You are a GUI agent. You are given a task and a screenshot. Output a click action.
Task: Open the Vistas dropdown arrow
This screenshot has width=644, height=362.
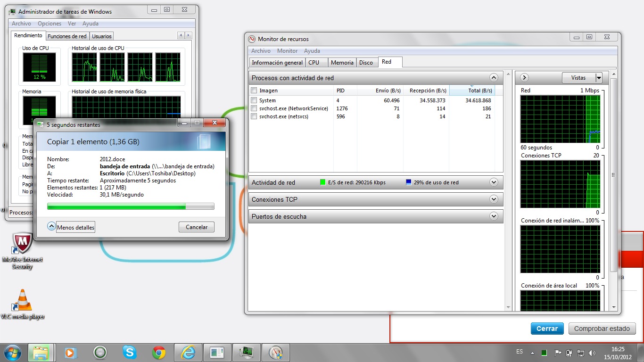(599, 78)
